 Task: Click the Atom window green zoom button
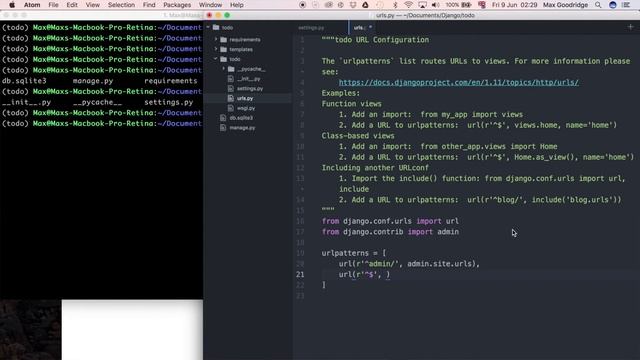227,15
